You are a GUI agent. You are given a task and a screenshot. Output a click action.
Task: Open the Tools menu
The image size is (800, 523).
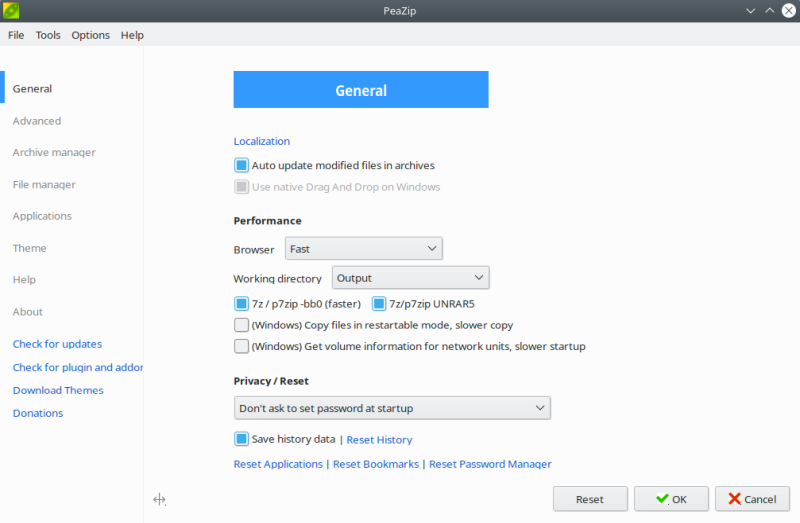pos(48,35)
